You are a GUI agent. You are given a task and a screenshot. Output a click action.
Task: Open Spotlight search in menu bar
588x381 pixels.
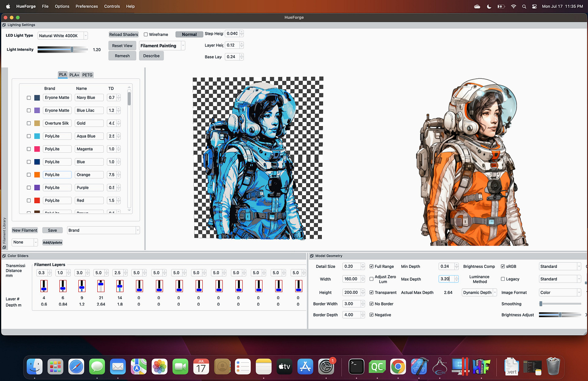point(524,6)
